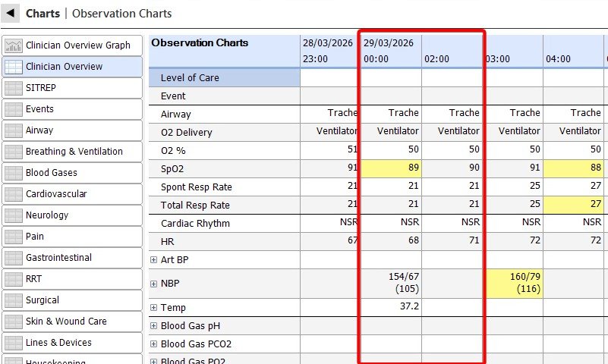Open the Lines & Devices grid icon

14,343
